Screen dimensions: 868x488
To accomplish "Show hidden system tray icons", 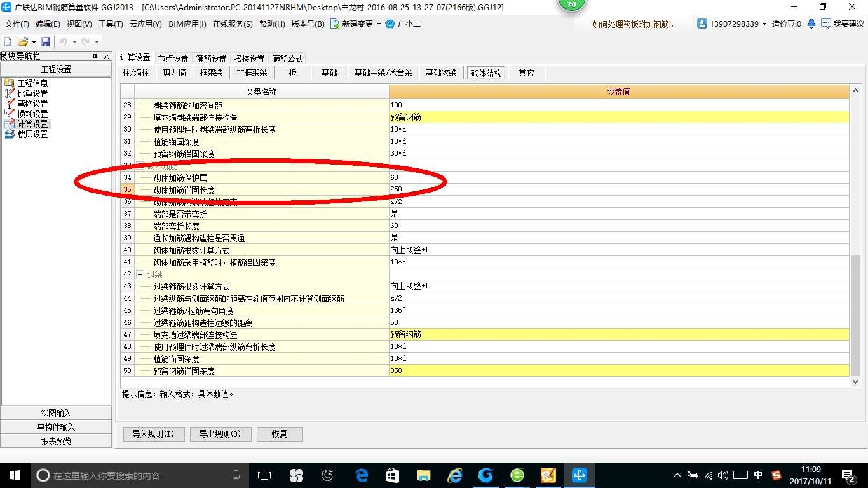I will coord(678,475).
